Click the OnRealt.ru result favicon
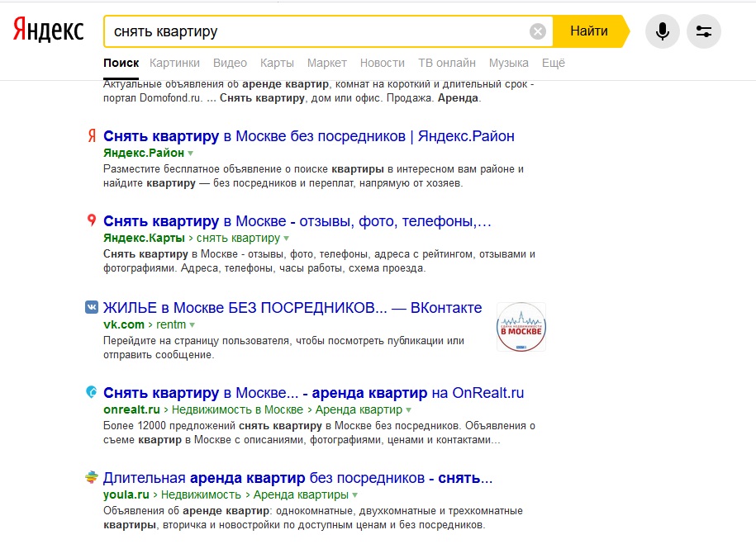756x544 pixels. 92,392
